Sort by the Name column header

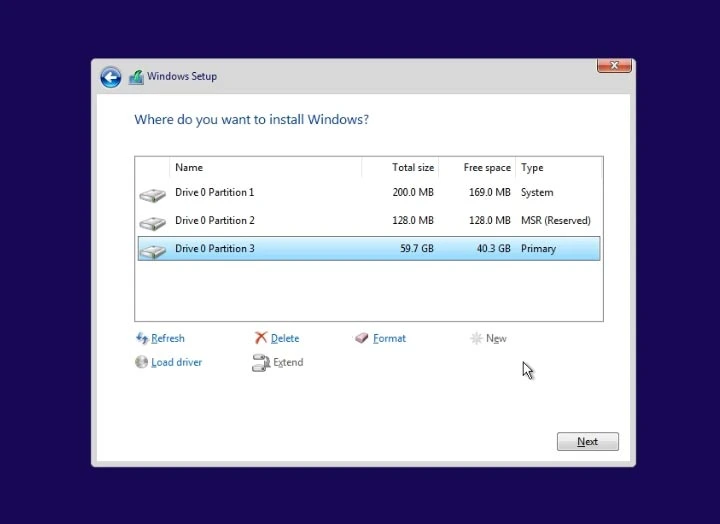coord(265,168)
